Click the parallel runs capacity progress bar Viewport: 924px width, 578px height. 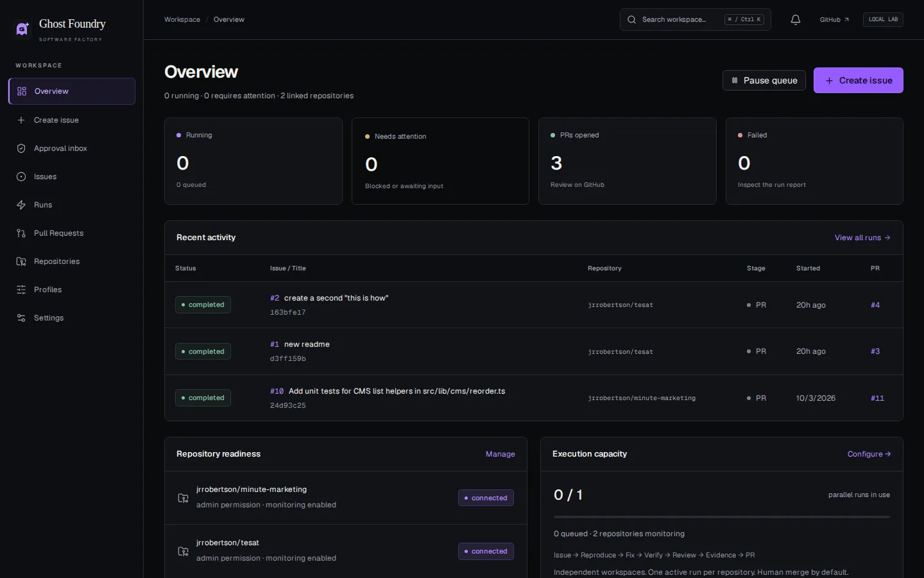pos(722,516)
